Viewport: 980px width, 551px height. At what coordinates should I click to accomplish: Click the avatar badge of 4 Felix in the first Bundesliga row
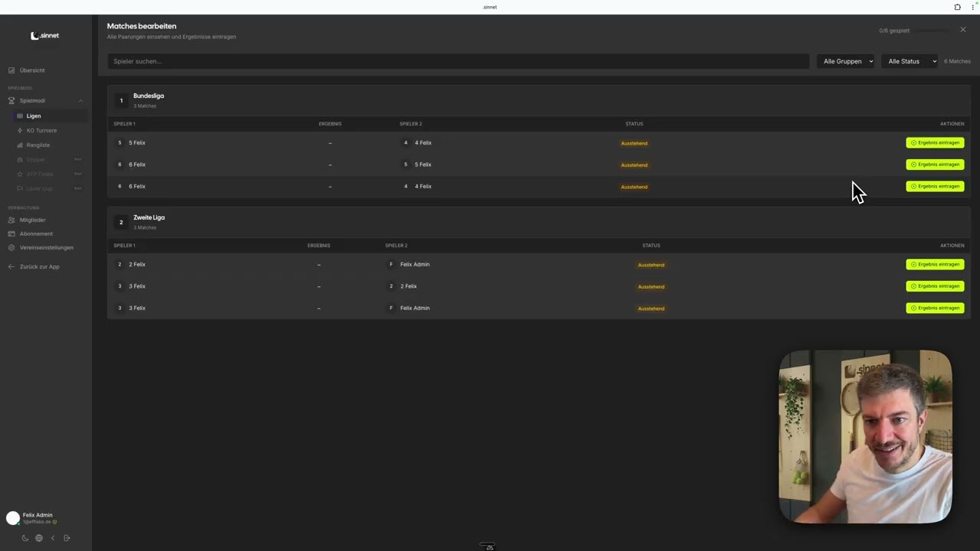(x=406, y=142)
